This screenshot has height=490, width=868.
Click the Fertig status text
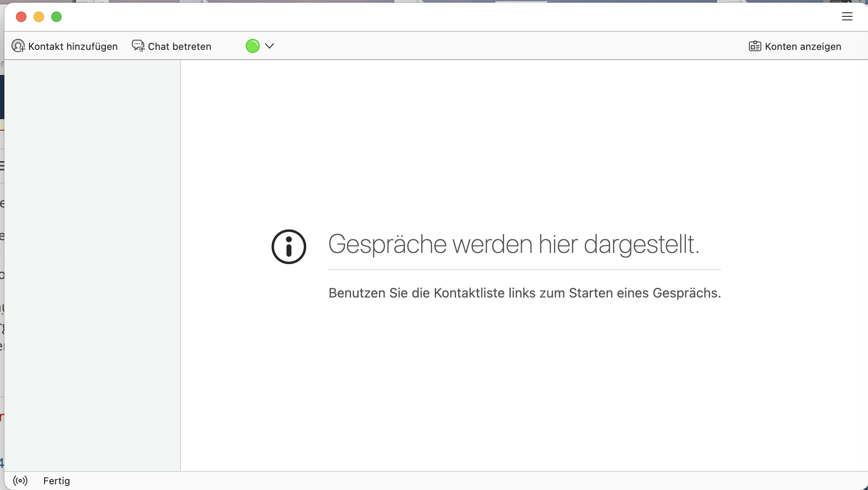pos(56,481)
